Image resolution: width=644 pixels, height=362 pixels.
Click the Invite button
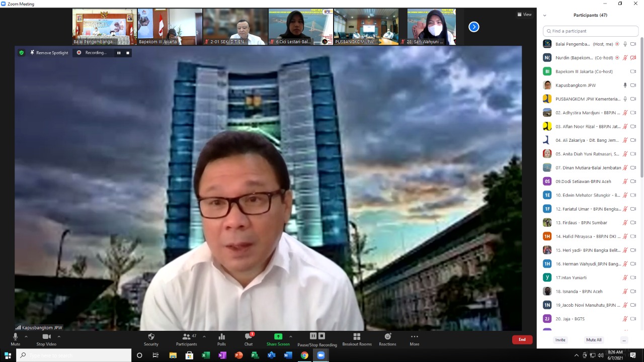click(x=560, y=340)
